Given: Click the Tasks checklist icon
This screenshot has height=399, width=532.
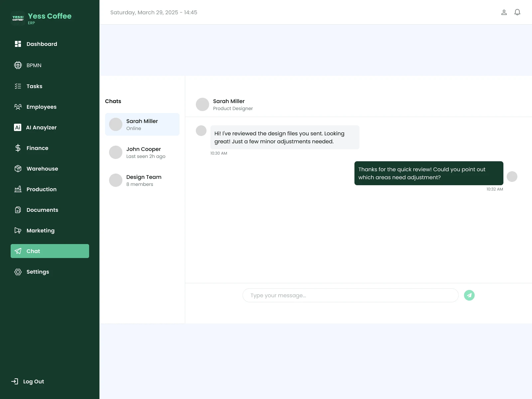Looking at the screenshot, I should coord(18,86).
